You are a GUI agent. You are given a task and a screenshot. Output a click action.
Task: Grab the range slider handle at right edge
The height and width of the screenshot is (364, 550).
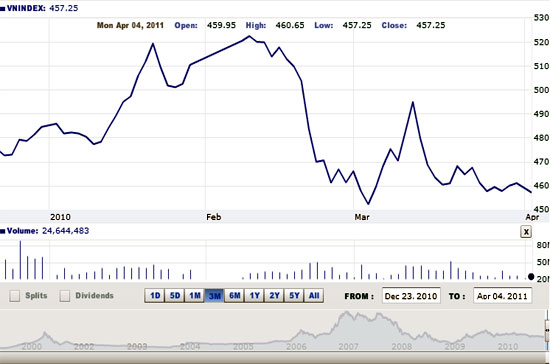(x=547, y=330)
